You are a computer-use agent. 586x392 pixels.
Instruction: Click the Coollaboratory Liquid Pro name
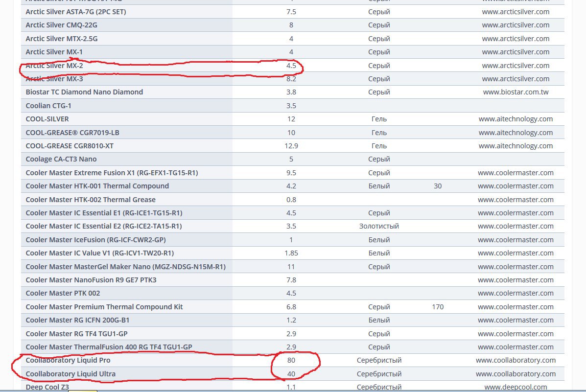[x=68, y=360]
